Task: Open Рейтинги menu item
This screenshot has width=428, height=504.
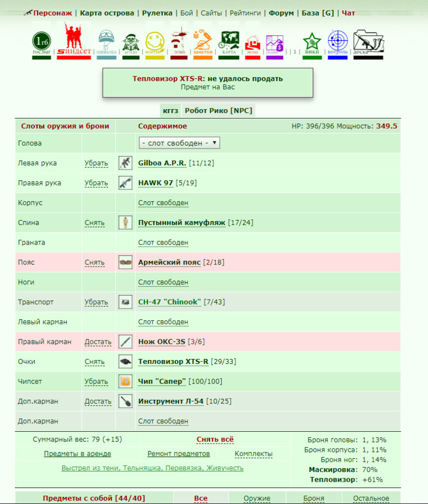Action: tap(245, 13)
